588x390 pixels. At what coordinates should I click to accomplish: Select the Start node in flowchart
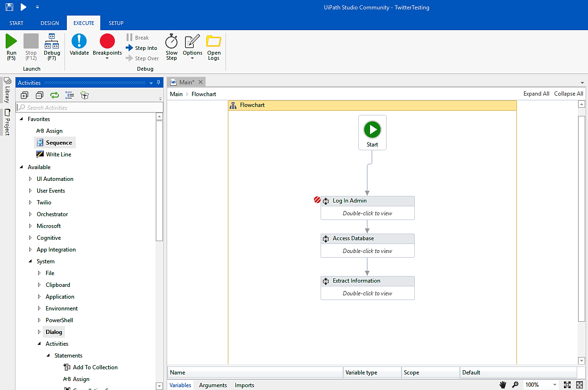click(372, 133)
